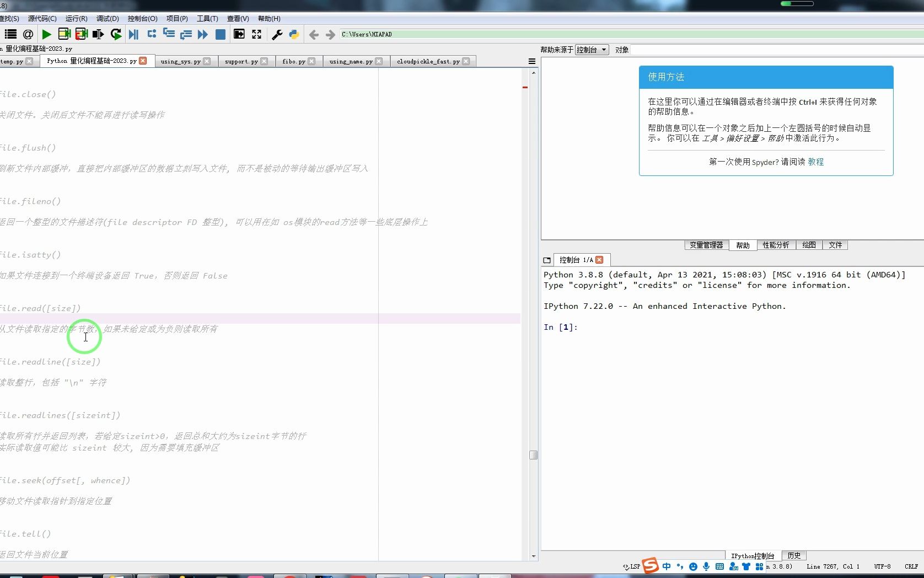Close the fibo.py tab
This screenshot has width=924, height=578.
tap(311, 61)
